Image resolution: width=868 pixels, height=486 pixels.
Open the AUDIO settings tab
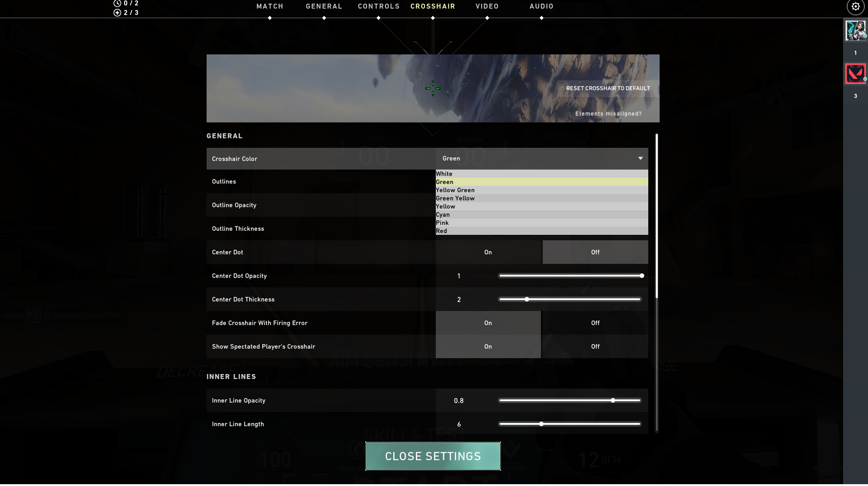[541, 6]
